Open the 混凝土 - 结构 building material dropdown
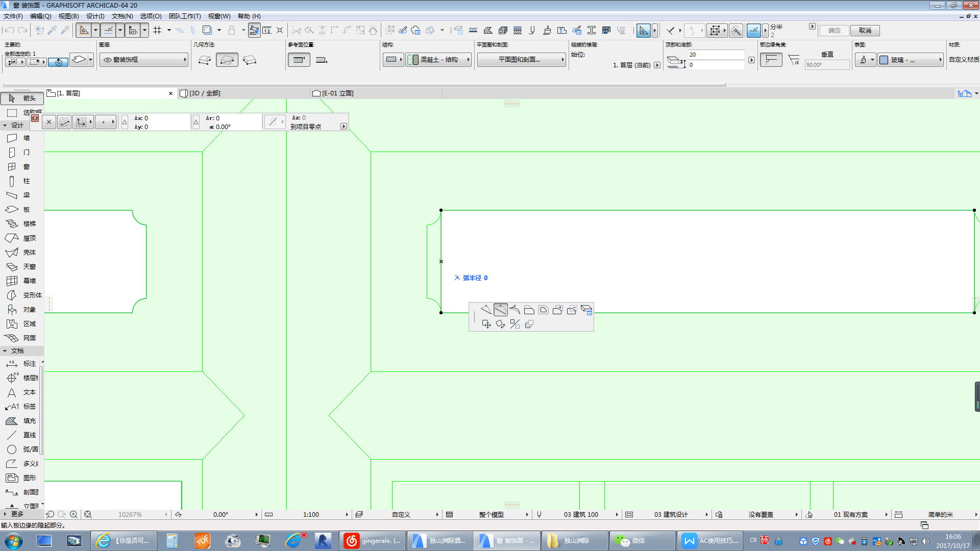980x551 pixels. 438,60
